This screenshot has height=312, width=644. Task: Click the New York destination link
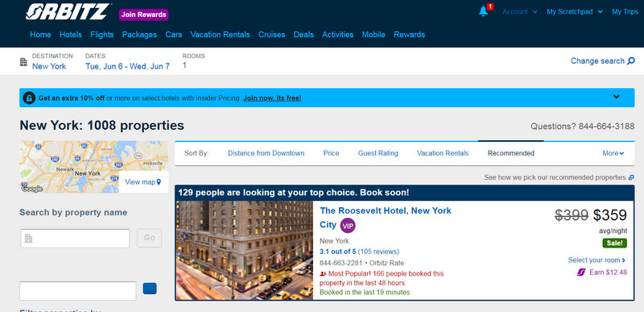coord(49,66)
